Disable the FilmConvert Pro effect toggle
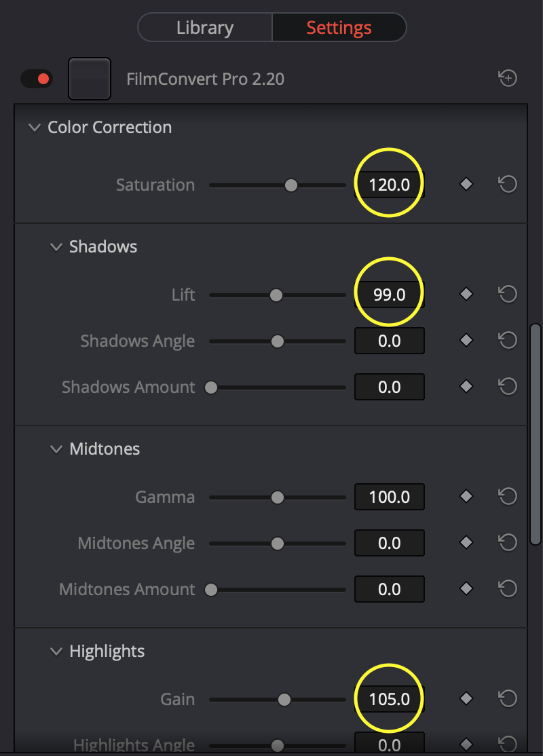 click(x=36, y=79)
